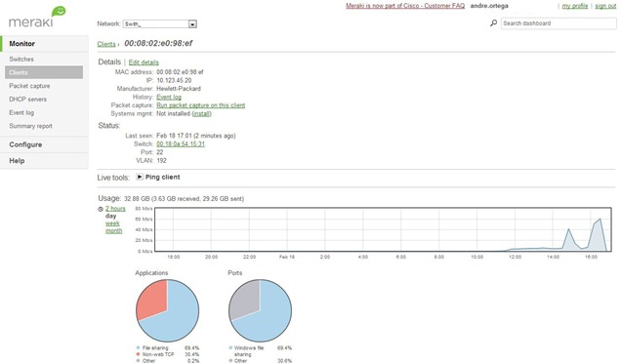Click the clock icon beside 2 hours

[x=101, y=209]
